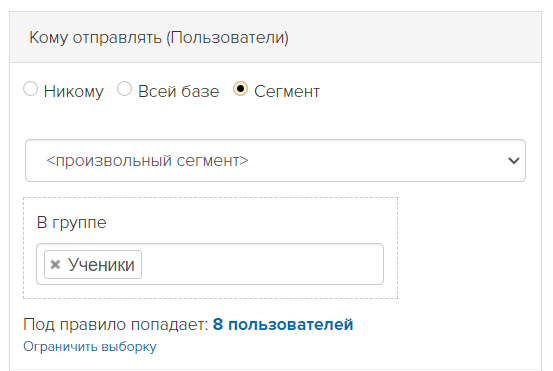
Task: Open the 8 пользователей link
Action: pyautogui.click(x=283, y=324)
